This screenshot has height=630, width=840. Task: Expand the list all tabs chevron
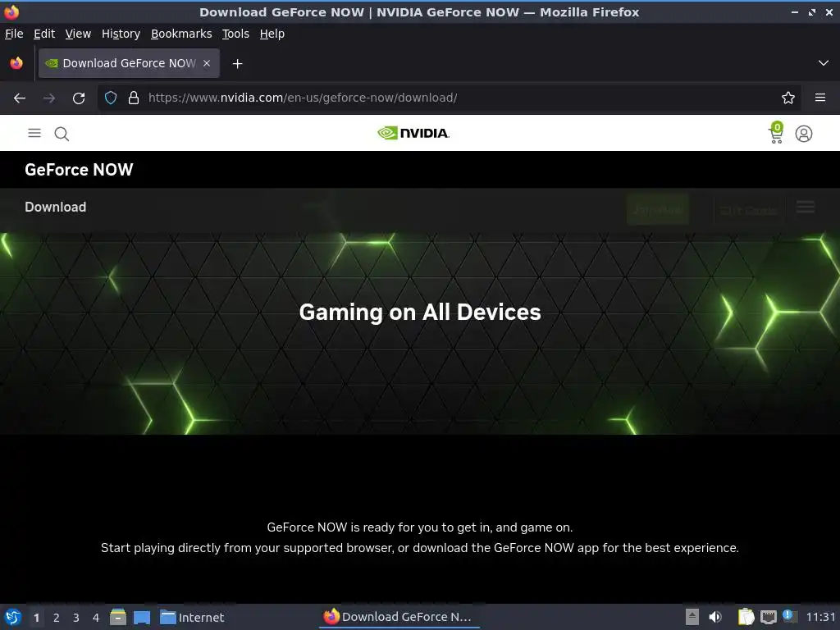[x=824, y=63]
